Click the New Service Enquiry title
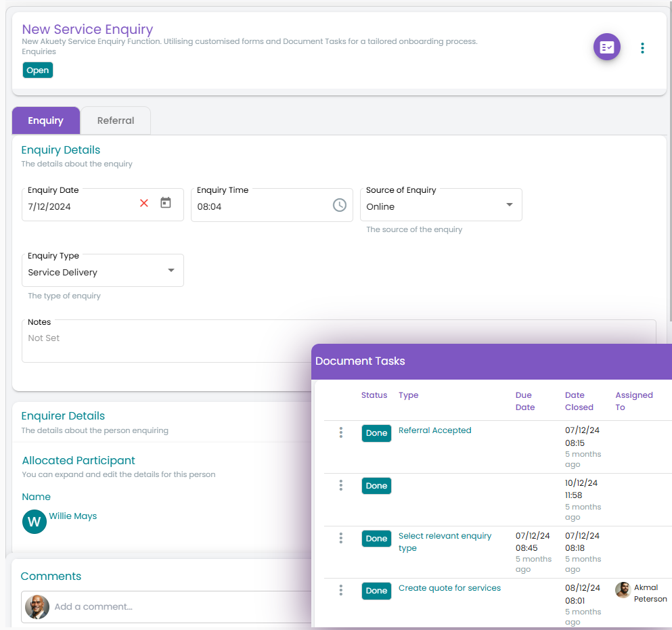Image resolution: width=672 pixels, height=630 pixels. coord(87,29)
